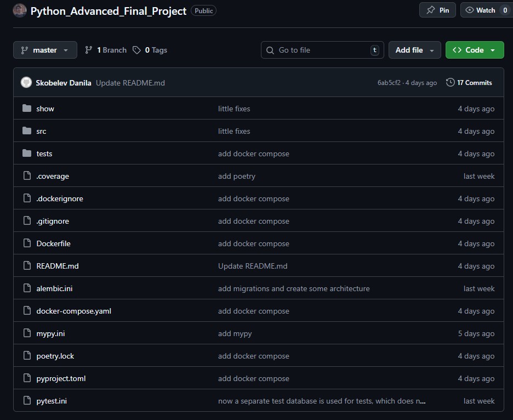
Task: Open the green Code dropdown
Action: click(x=474, y=50)
